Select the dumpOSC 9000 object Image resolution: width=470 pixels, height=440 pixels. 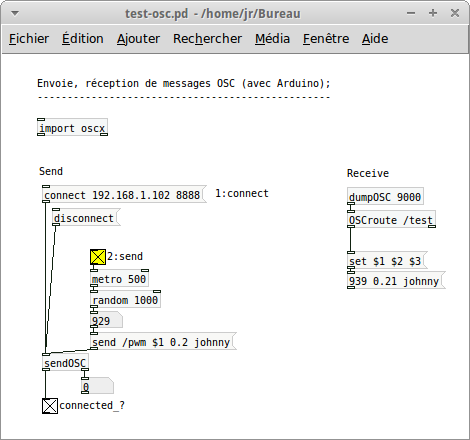(x=385, y=197)
